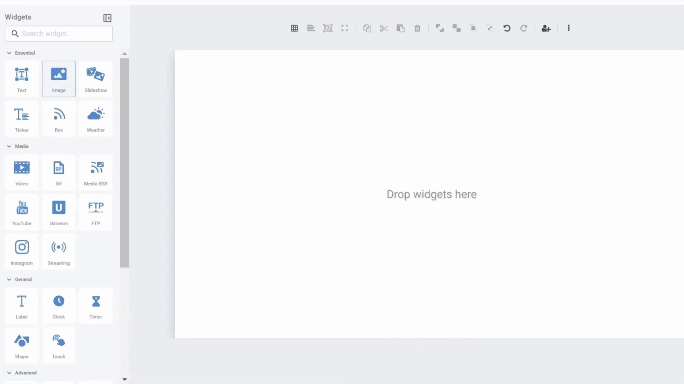Collapse the General section
684x384 pixels.
tap(9, 279)
